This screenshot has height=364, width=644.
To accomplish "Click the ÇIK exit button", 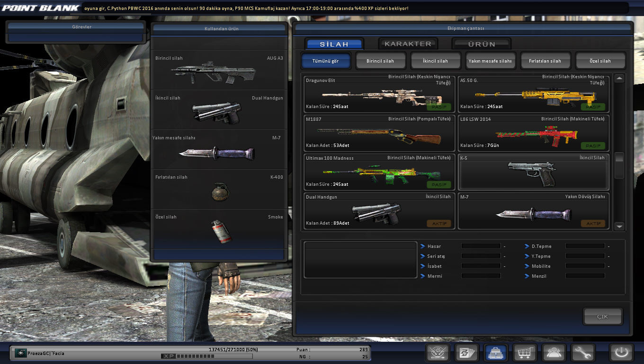I will tap(603, 317).
